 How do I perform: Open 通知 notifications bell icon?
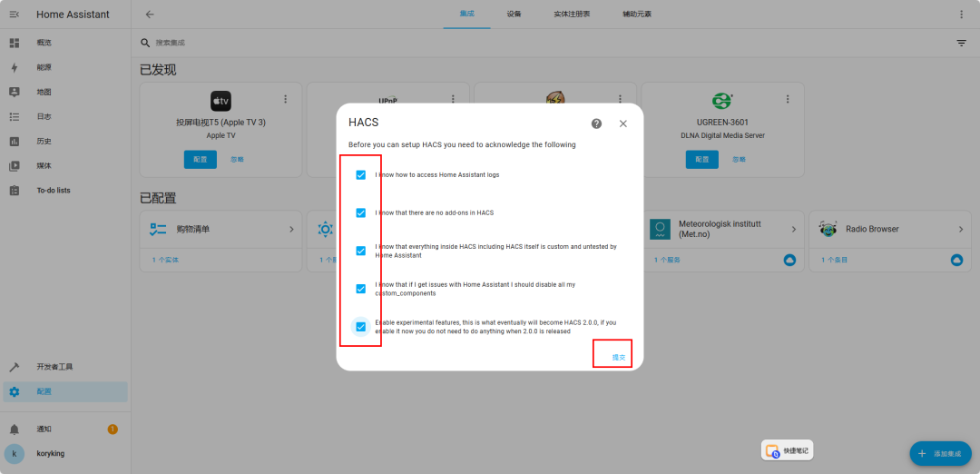(x=15, y=429)
